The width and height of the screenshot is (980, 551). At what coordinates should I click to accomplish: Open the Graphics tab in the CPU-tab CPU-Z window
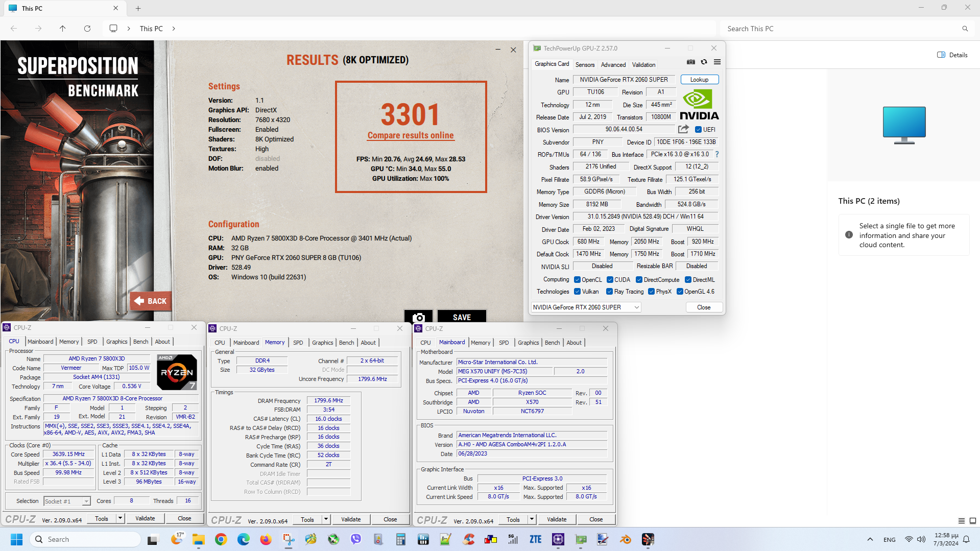pos(117,342)
